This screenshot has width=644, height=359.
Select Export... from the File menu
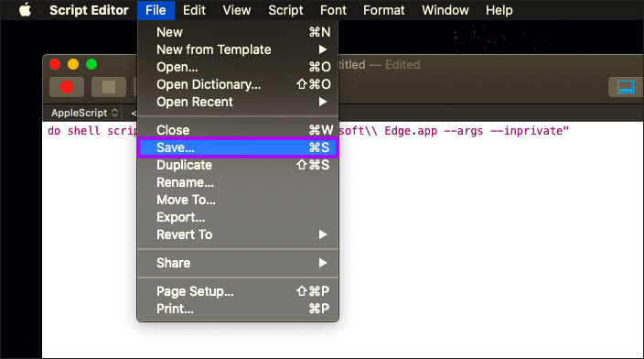[238, 217]
